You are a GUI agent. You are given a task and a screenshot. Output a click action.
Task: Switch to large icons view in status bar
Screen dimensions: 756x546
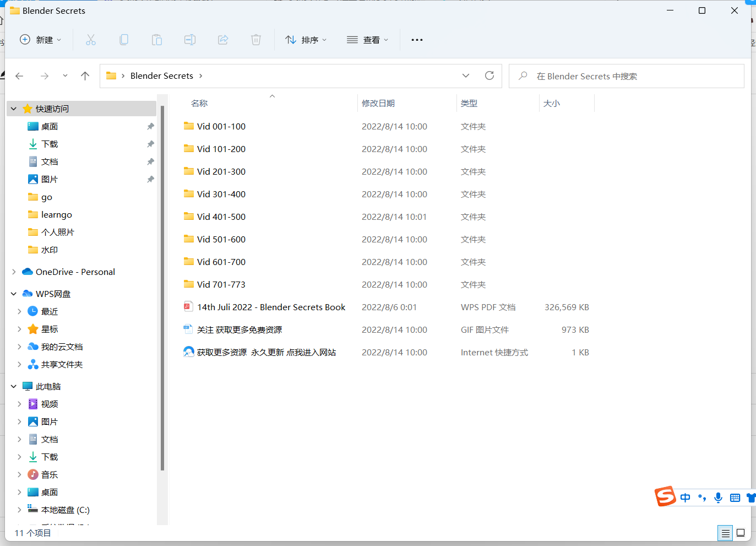[x=741, y=533]
